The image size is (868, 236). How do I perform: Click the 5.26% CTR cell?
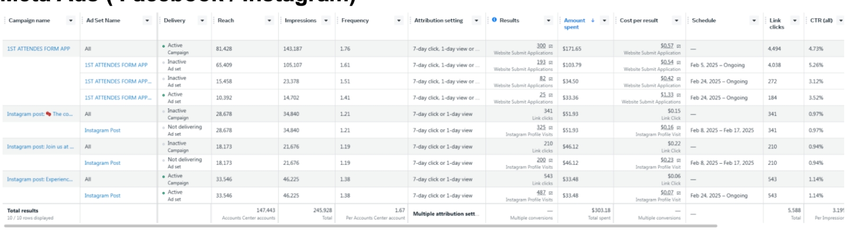(x=816, y=65)
